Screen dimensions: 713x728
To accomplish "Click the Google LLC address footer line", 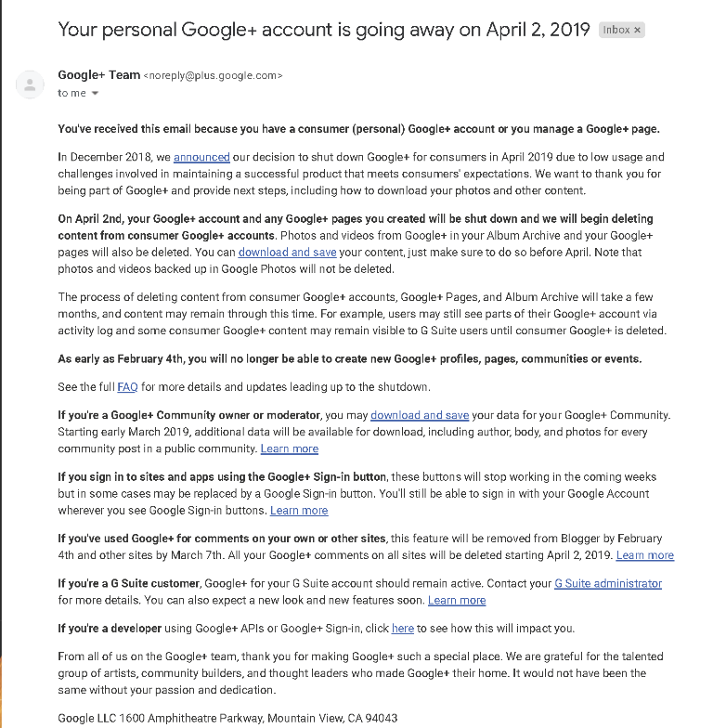I will tap(227, 719).
